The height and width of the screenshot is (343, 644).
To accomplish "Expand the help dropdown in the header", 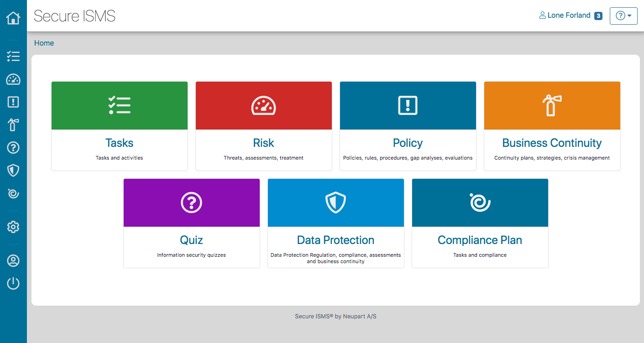I will pos(623,16).
